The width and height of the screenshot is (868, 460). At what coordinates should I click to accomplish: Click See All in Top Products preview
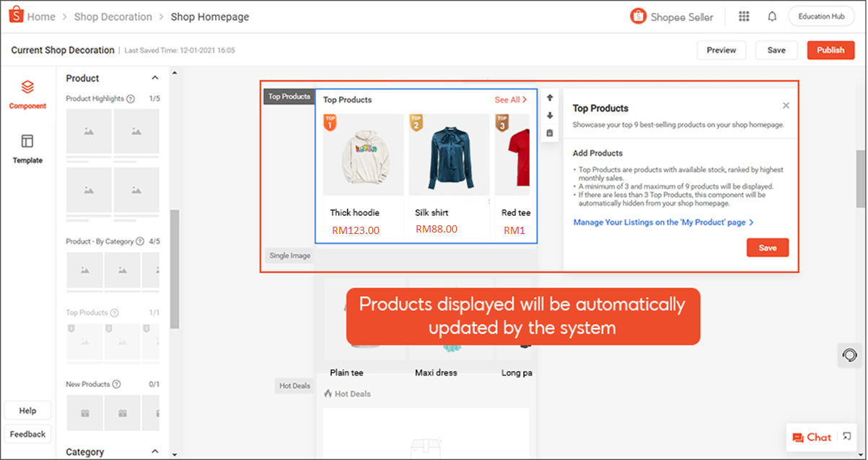click(x=511, y=100)
